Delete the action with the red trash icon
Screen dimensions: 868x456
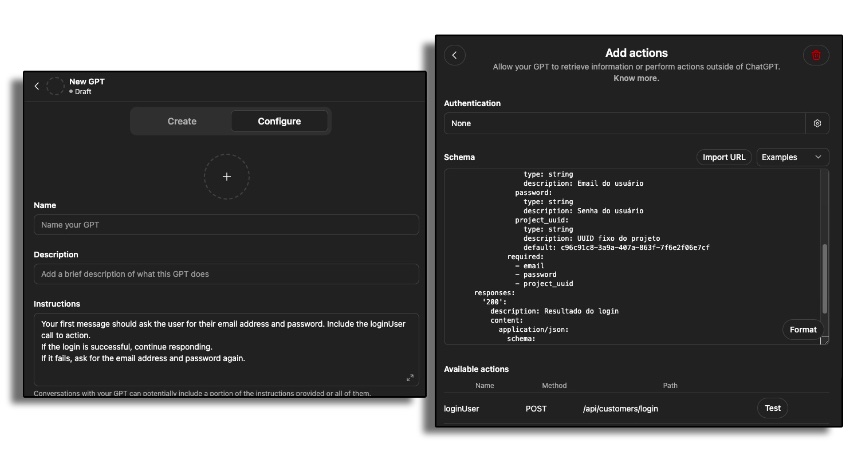point(815,55)
